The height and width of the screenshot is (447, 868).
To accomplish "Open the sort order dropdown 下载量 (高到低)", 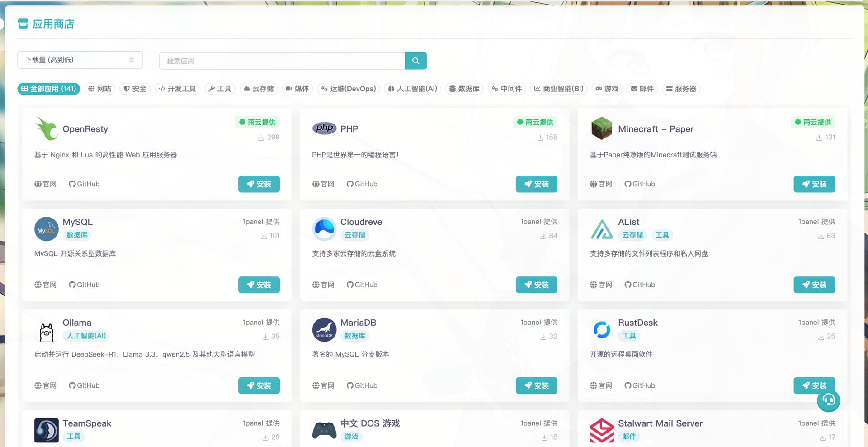I will [x=80, y=60].
